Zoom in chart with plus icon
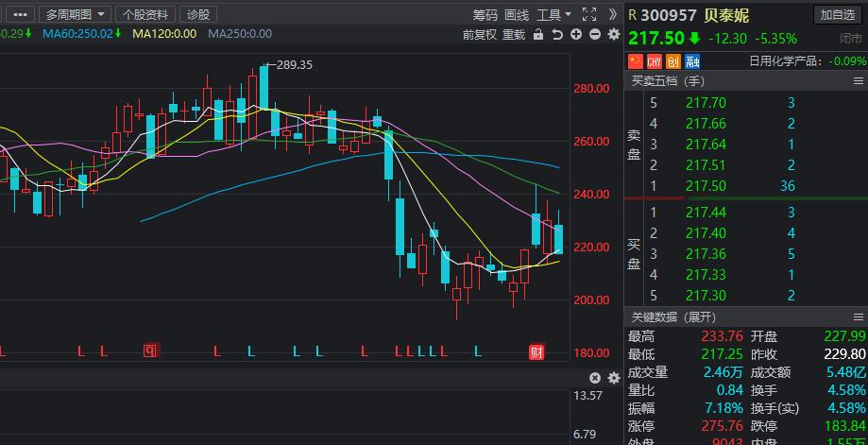 click(576, 35)
